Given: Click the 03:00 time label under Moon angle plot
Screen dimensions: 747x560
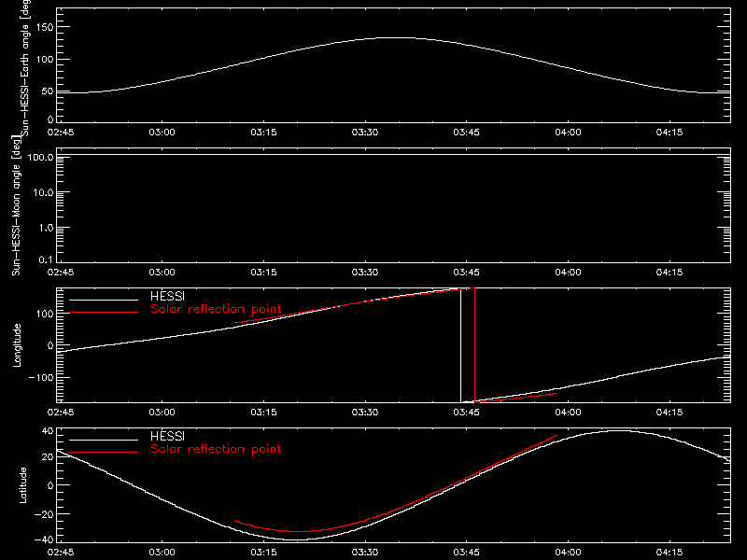Looking at the screenshot, I should pos(162,273).
